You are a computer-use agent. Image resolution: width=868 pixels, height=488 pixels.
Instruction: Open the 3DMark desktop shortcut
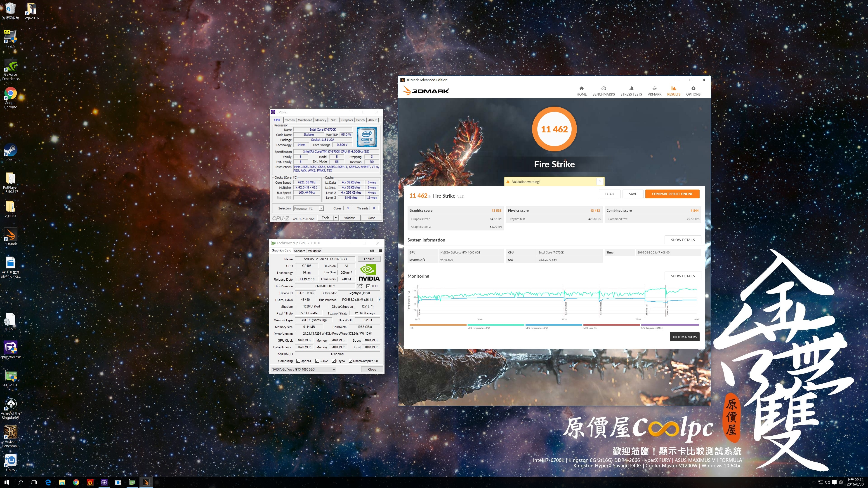[x=10, y=237]
